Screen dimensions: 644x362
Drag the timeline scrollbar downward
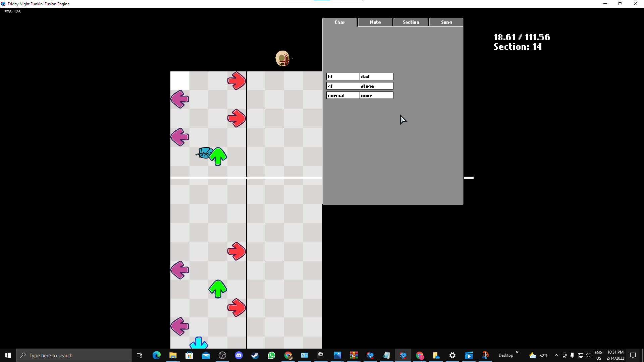[x=468, y=178]
